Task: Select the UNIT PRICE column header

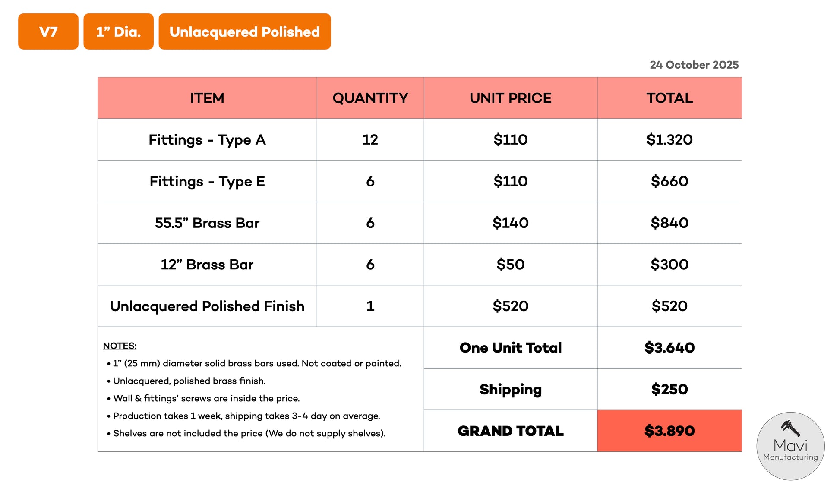Action: pyautogui.click(x=510, y=98)
